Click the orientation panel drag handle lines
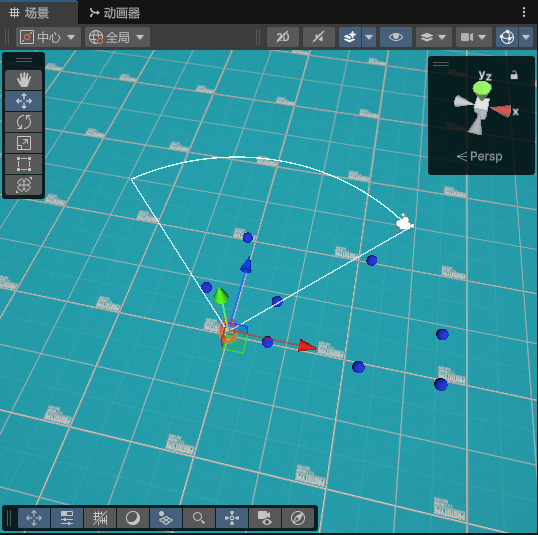 click(441, 64)
